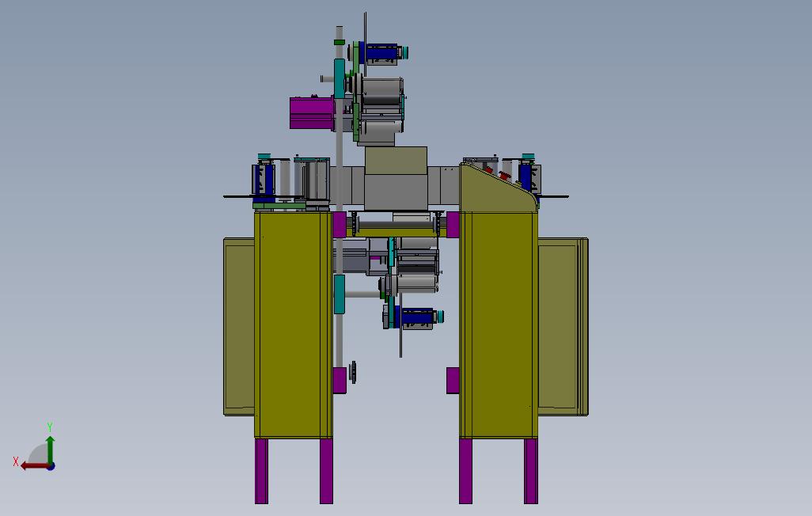Select the right yellow cabinet body
The height and width of the screenshot is (516, 812).
pos(498,324)
